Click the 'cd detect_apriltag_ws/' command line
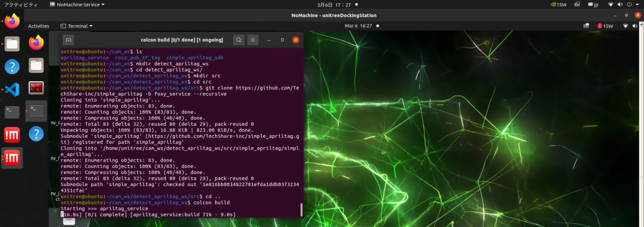 pos(169,70)
